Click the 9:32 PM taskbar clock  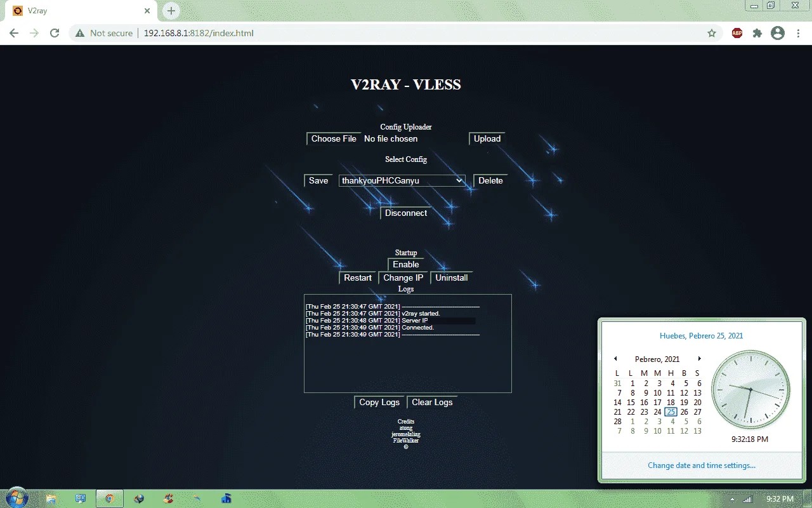point(780,499)
